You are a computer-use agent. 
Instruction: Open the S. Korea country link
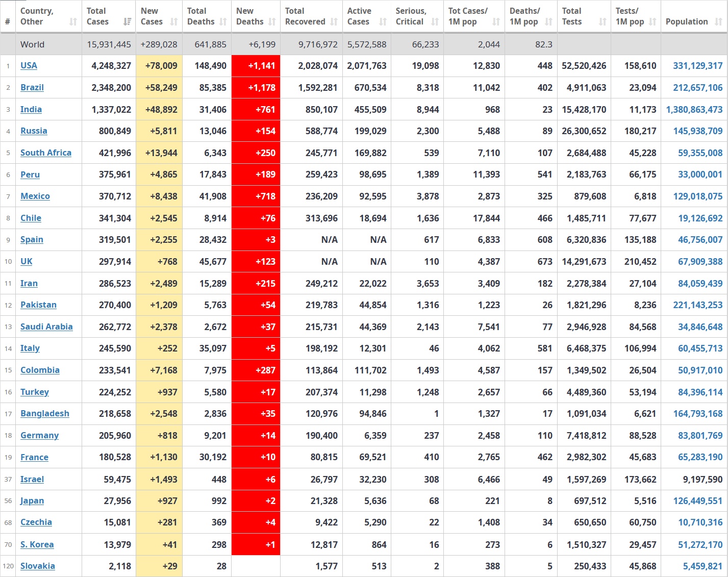point(37,544)
